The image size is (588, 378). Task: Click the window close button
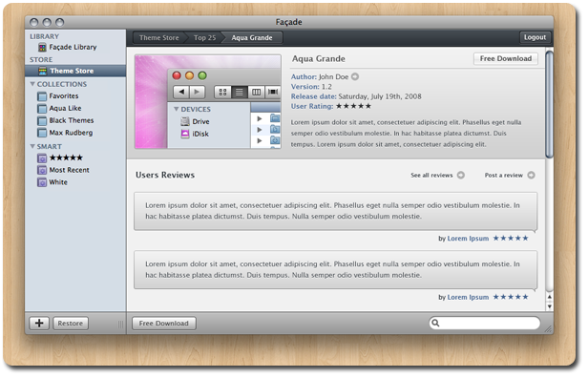34,23
